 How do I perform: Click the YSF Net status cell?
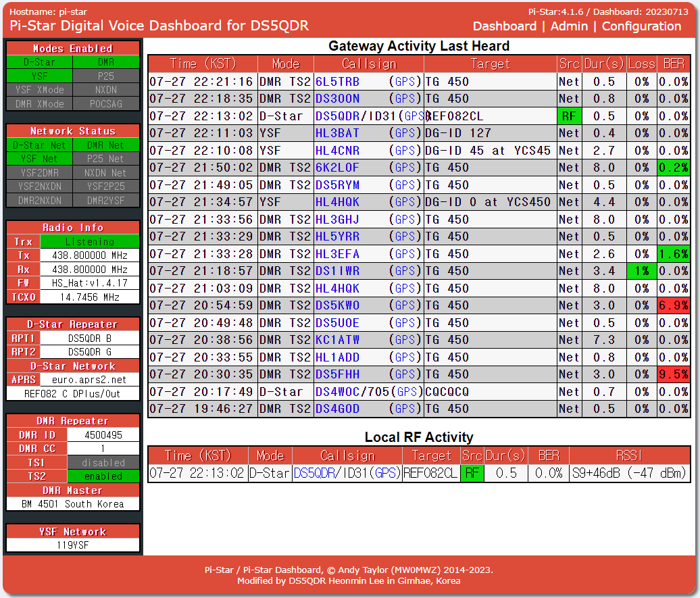pyautogui.click(x=39, y=159)
